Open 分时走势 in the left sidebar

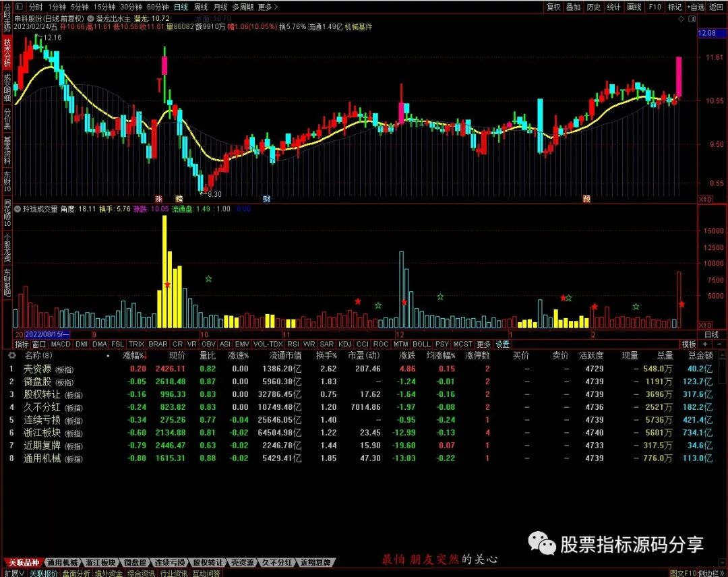pyautogui.click(x=7, y=18)
